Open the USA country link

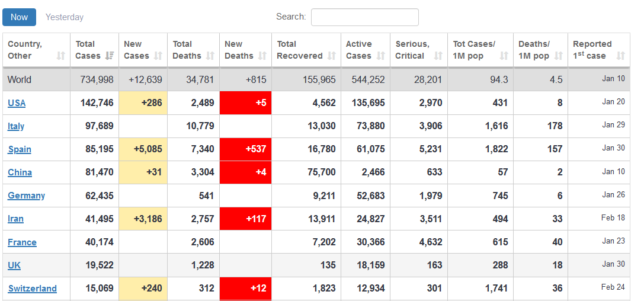[17, 103]
